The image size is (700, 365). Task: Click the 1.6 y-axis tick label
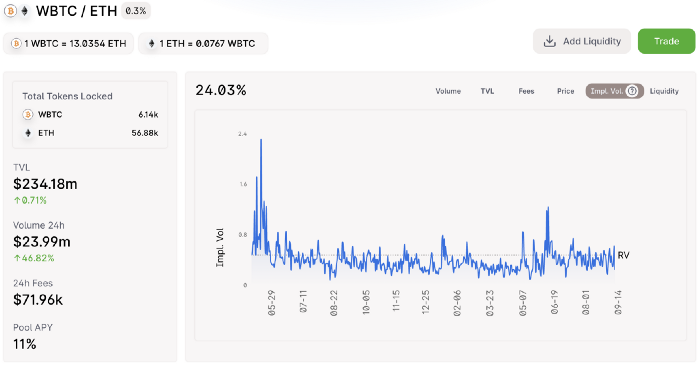(243, 184)
